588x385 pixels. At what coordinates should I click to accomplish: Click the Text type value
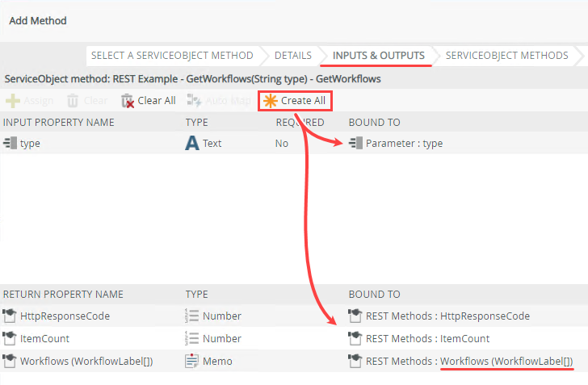point(212,143)
